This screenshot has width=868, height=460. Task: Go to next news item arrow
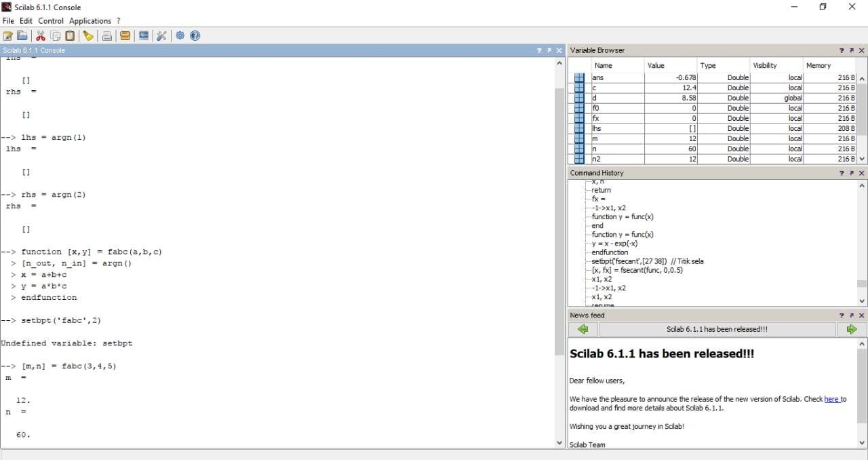click(x=852, y=330)
